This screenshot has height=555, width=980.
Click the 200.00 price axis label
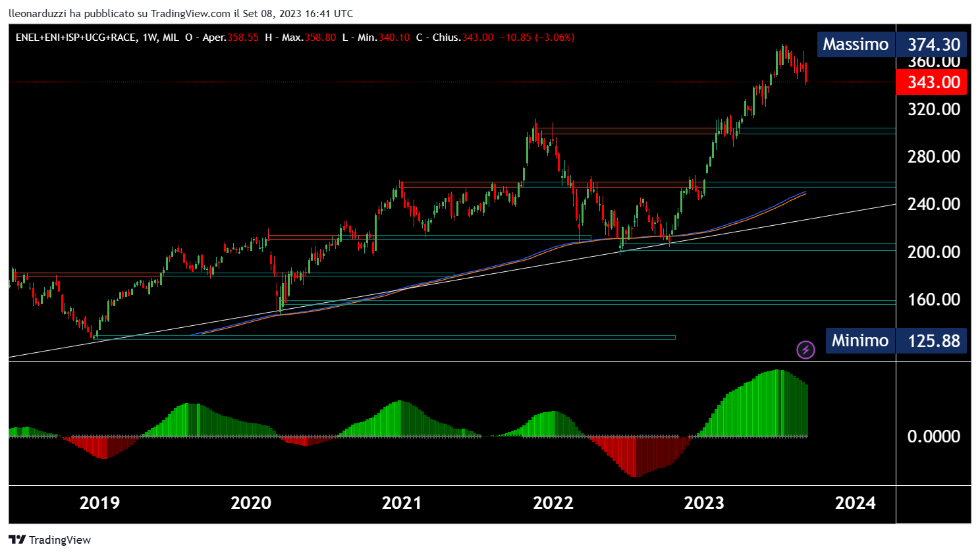click(933, 252)
